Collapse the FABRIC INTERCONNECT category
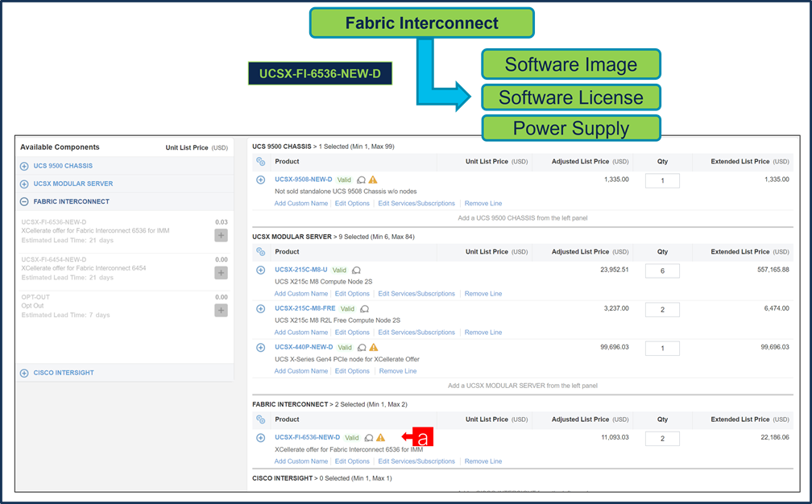Viewport: 812px width, 504px height. click(x=24, y=202)
